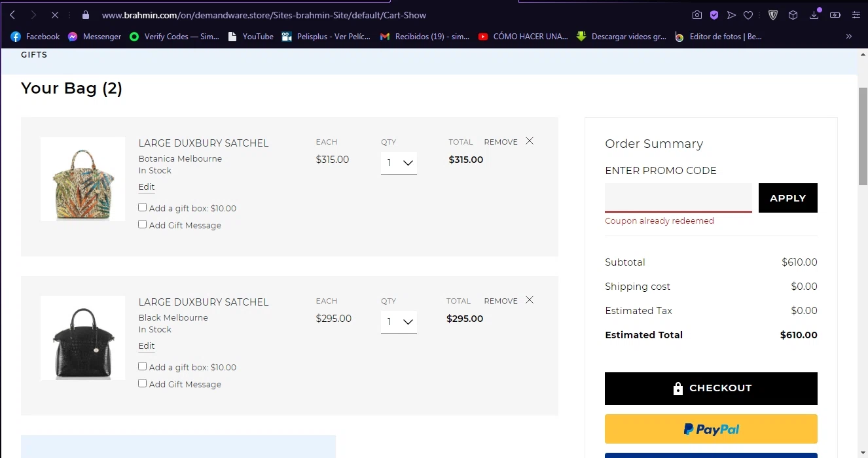The height and width of the screenshot is (458, 868).
Task: Click the browser forward arrow
Action: (x=33, y=14)
